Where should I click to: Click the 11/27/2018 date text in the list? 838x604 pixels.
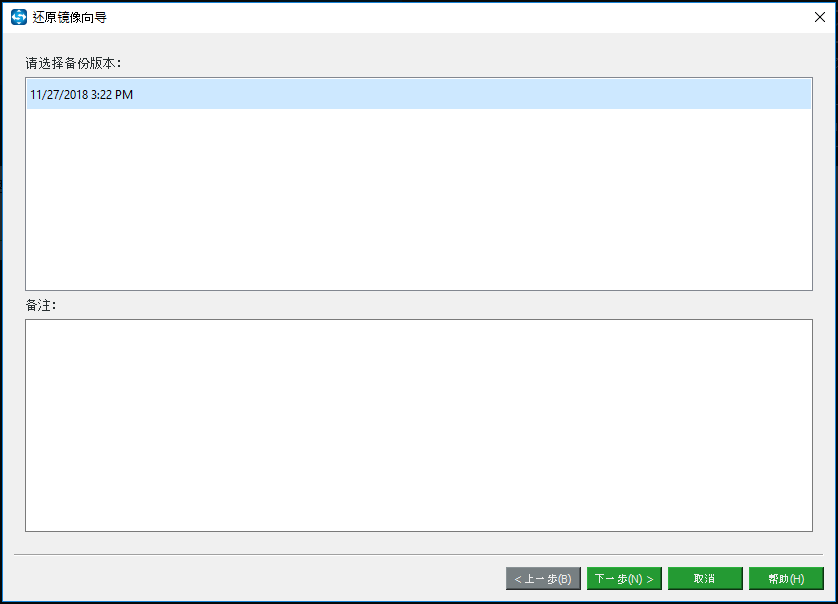pos(59,95)
